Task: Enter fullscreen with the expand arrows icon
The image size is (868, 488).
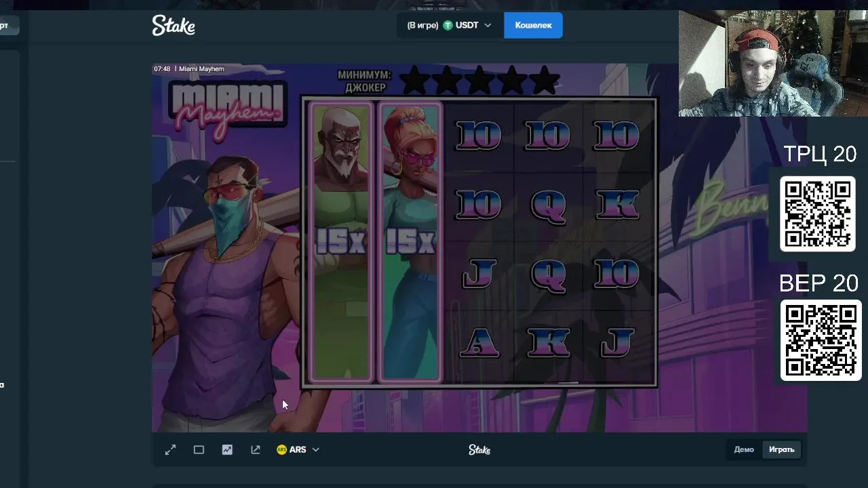Action: pos(170,449)
